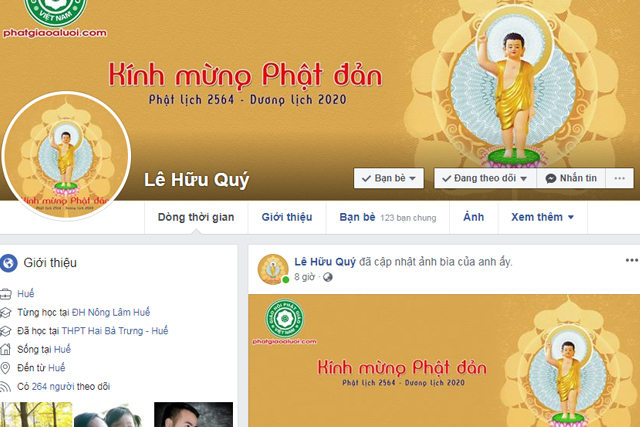This screenshot has width=640, height=427.
Task: Open the Giới thiệu tab
Action: click(x=287, y=217)
